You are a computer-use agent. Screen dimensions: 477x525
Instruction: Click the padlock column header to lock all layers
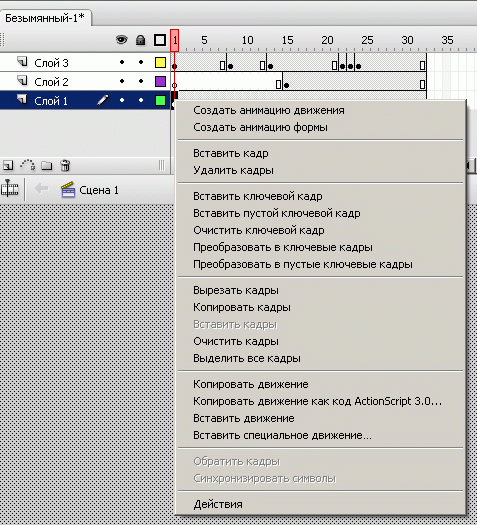[x=141, y=40]
